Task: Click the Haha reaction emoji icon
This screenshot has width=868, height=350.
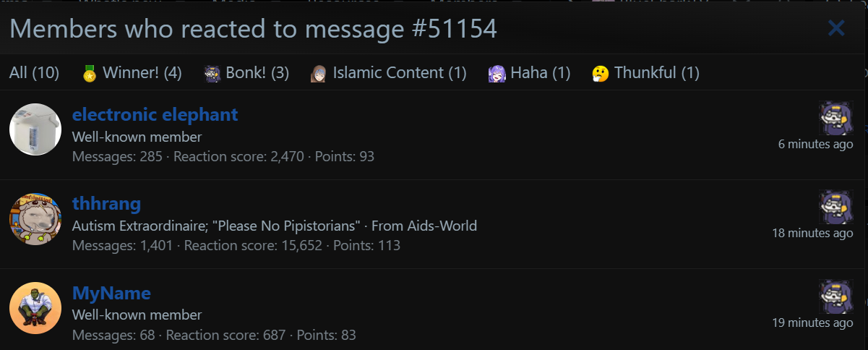Action: pyautogui.click(x=497, y=73)
